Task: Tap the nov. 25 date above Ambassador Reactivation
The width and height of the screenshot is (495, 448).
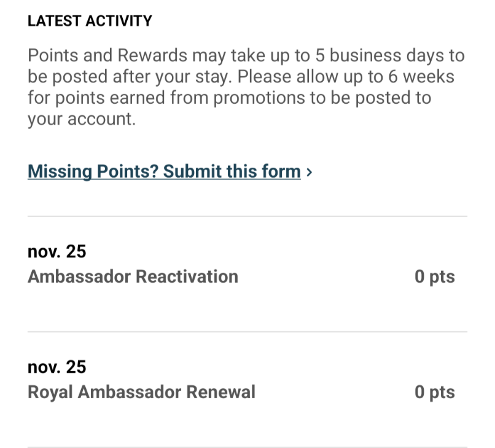Action: [x=57, y=251]
